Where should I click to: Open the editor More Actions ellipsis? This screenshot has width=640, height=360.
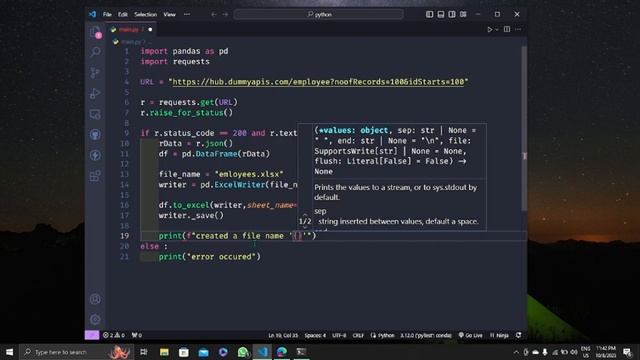coord(518,29)
